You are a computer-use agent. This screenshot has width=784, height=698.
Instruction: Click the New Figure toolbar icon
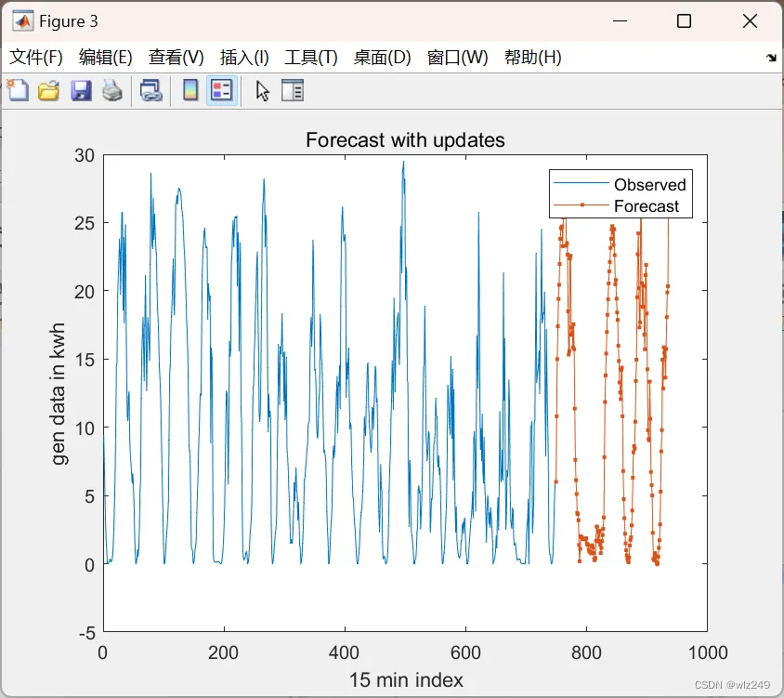(18, 90)
